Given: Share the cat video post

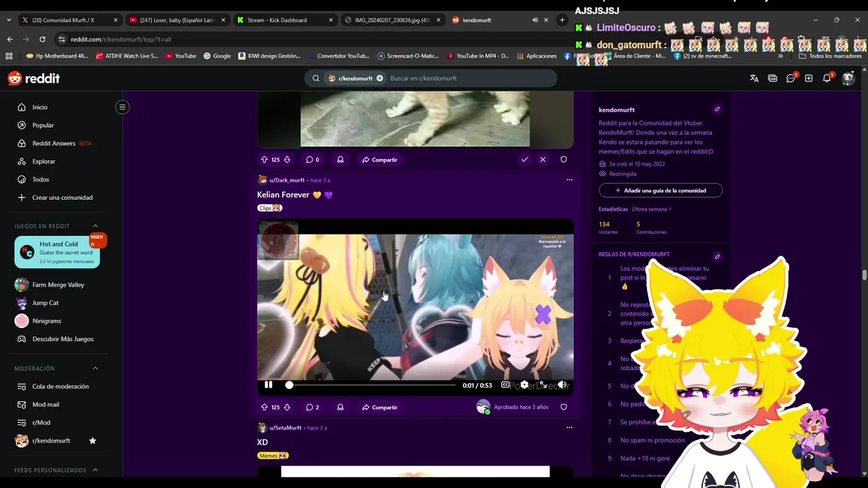Looking at the screenshot, I should click(x=380, y=160).
